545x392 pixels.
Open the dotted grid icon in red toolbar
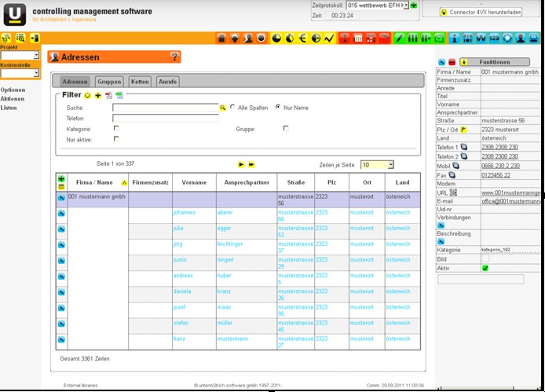371,38
